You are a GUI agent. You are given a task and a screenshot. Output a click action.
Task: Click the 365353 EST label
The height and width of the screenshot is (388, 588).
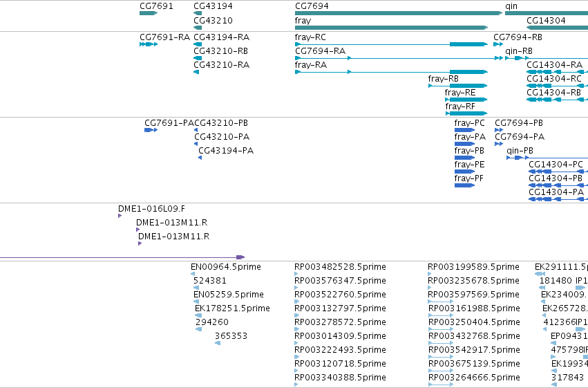pos(231,336)
